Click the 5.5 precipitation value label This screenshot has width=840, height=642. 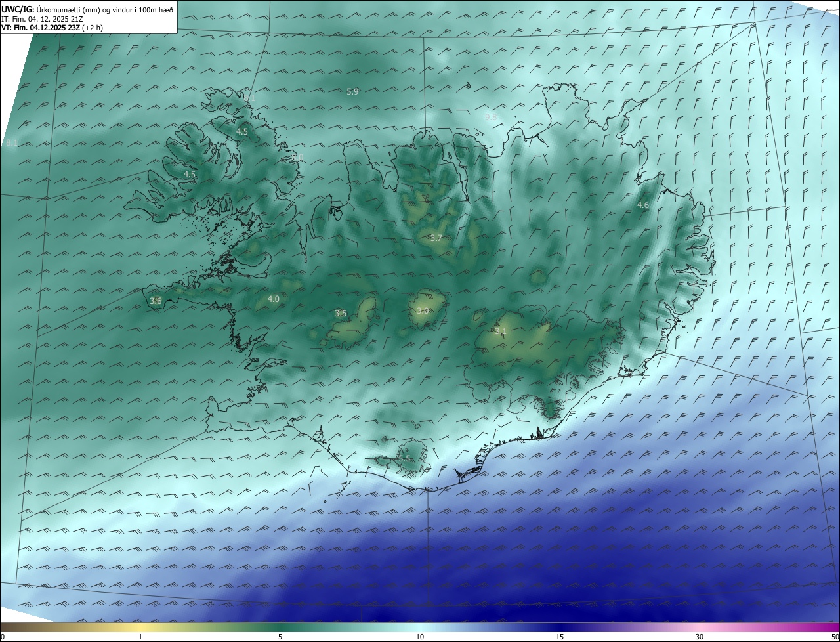point(404,458)
